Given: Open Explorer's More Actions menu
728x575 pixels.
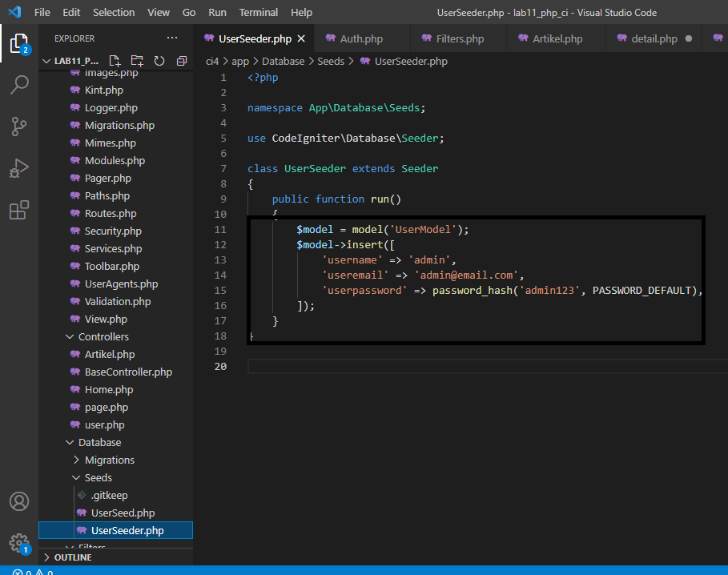Looking at the screenshot, I should coord(171,38).
